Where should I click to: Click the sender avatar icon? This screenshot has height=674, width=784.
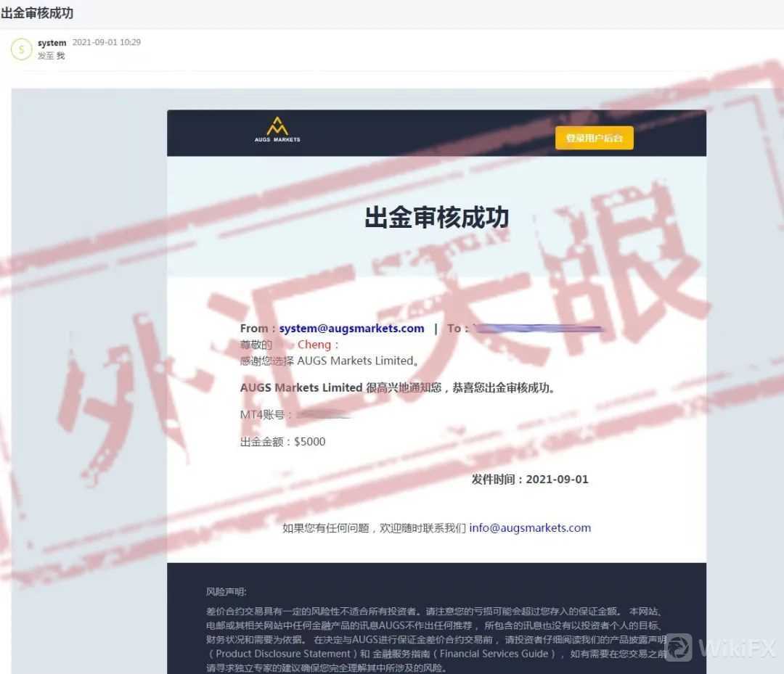click(x=21, y=49)
